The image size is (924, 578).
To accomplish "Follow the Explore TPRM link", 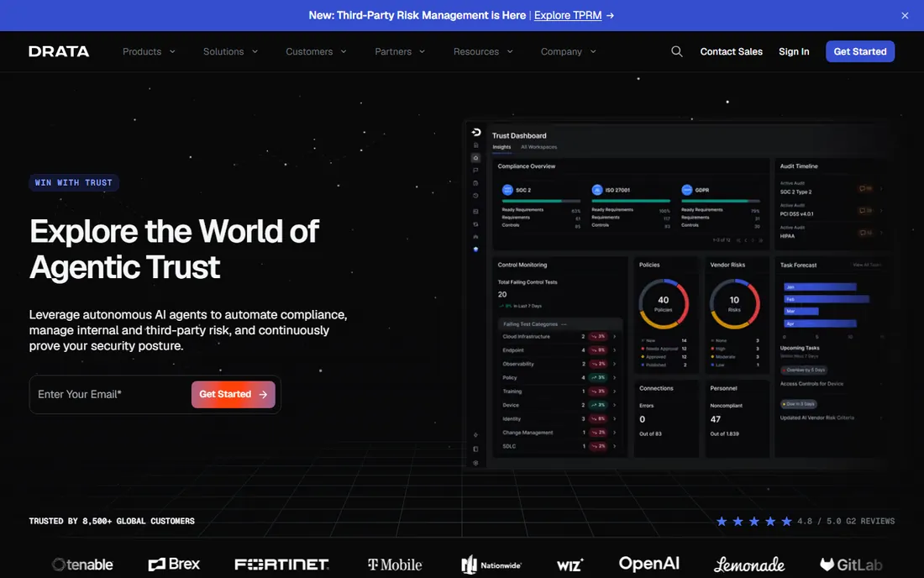I will click(x=568, y=15).
